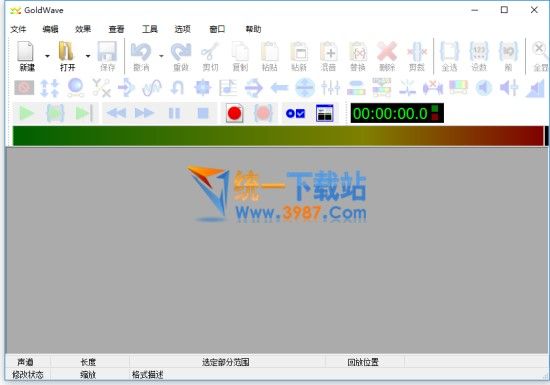Viewport: 550px width, 385px height.
Task: Click the New (新建) file icon
Action: (26, 51)
